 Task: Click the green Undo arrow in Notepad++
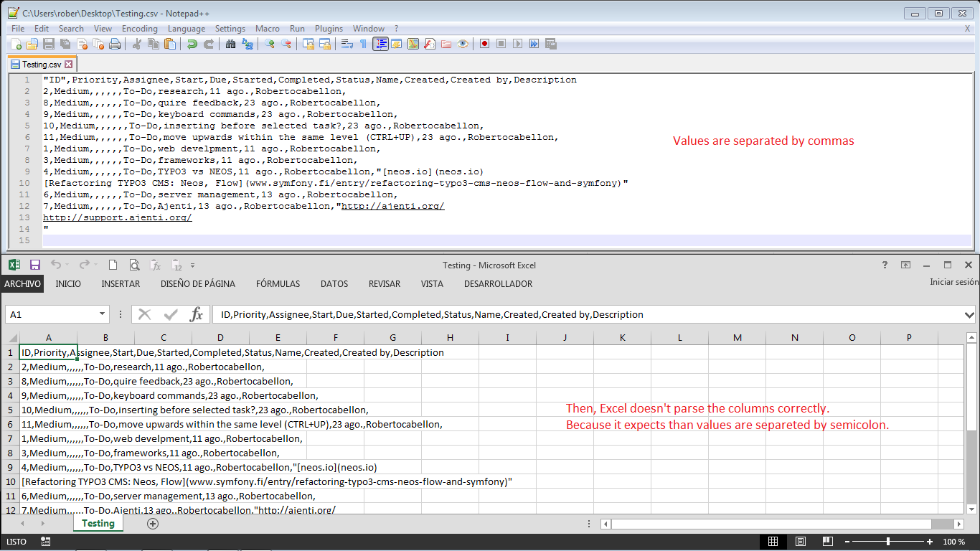192,44
